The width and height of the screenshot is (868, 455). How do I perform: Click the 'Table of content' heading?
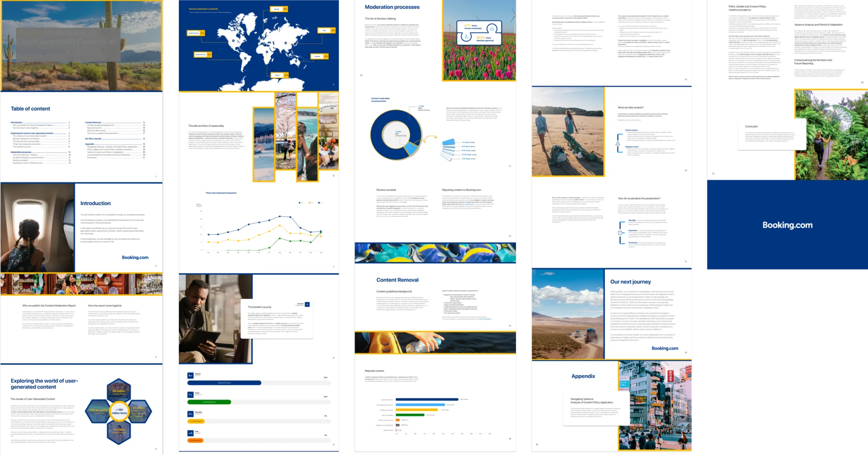30,109
